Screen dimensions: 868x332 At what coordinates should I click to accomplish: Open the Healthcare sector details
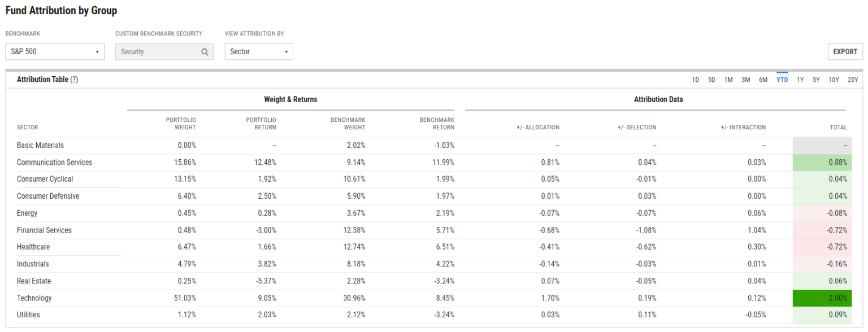(33, 247)
